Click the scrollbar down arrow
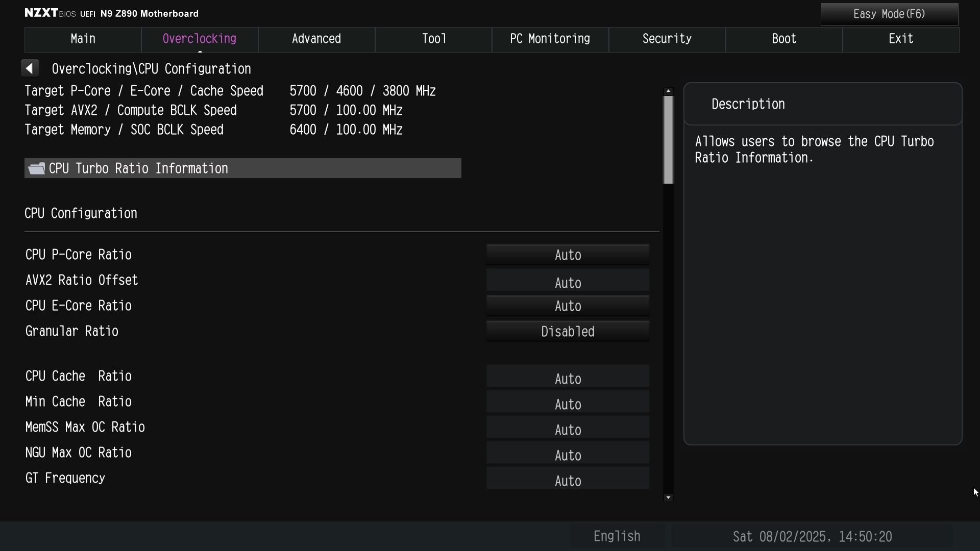Screen dimensions: 980x551 (668, 497)
